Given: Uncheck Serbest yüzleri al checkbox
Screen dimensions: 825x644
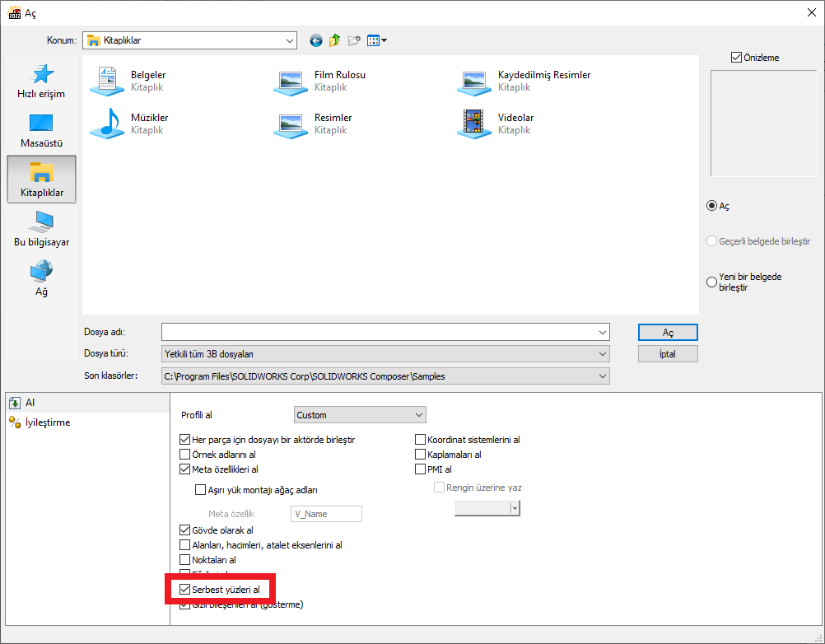Looking at the screenshot, I should (x=185, y=590).
